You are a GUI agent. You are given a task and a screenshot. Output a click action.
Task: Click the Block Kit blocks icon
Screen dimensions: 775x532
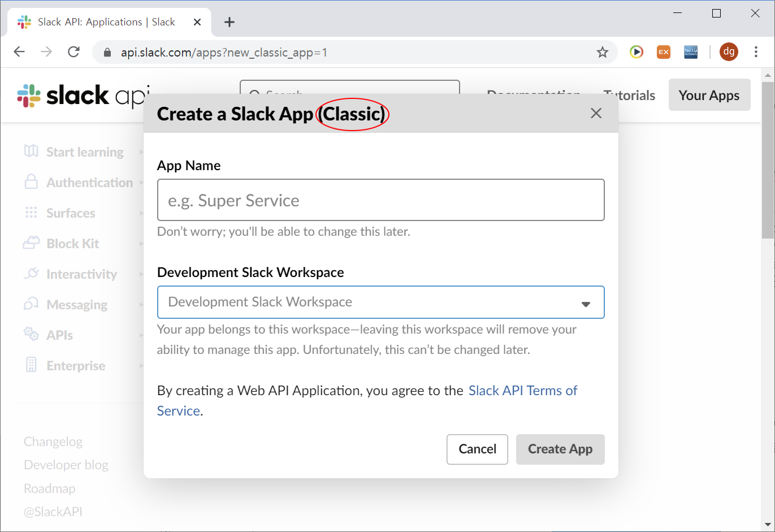tap(31, 243)
